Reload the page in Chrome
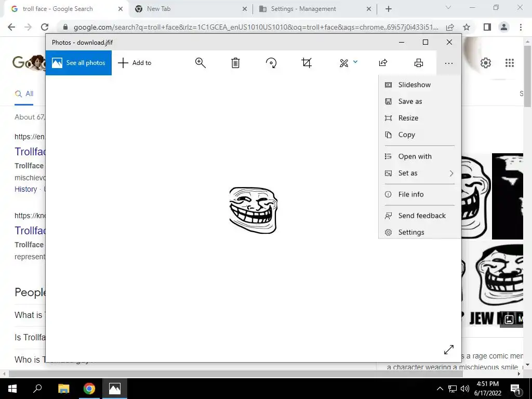Screen dimensions: 532x399 click(45, 27)
